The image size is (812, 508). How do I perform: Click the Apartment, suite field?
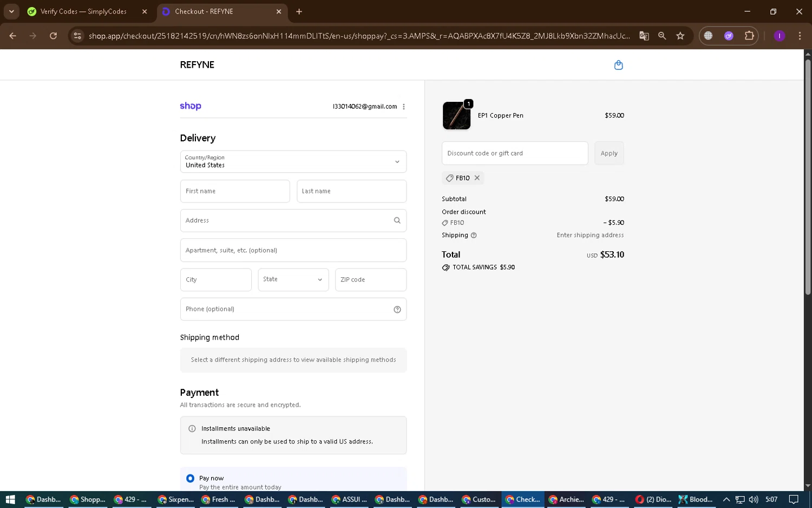pos(293,250)
